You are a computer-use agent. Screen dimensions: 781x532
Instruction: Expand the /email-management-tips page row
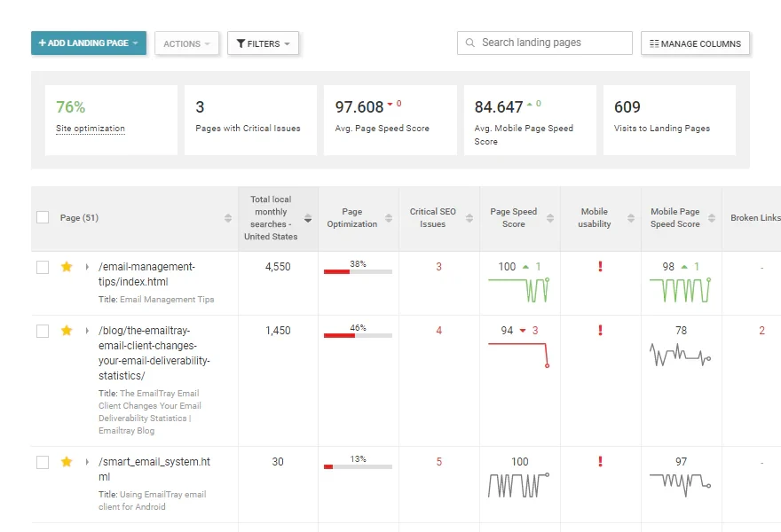click(x=85, y=266)
